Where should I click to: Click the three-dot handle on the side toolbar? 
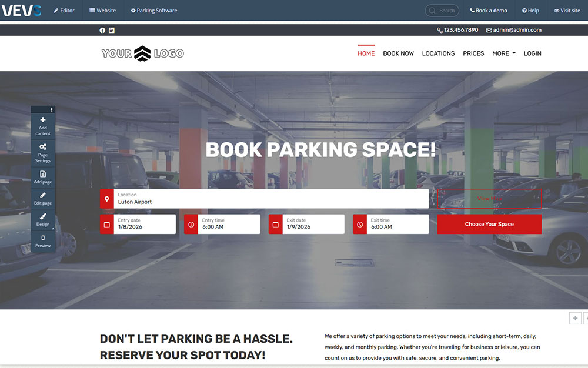pos(52,109)
